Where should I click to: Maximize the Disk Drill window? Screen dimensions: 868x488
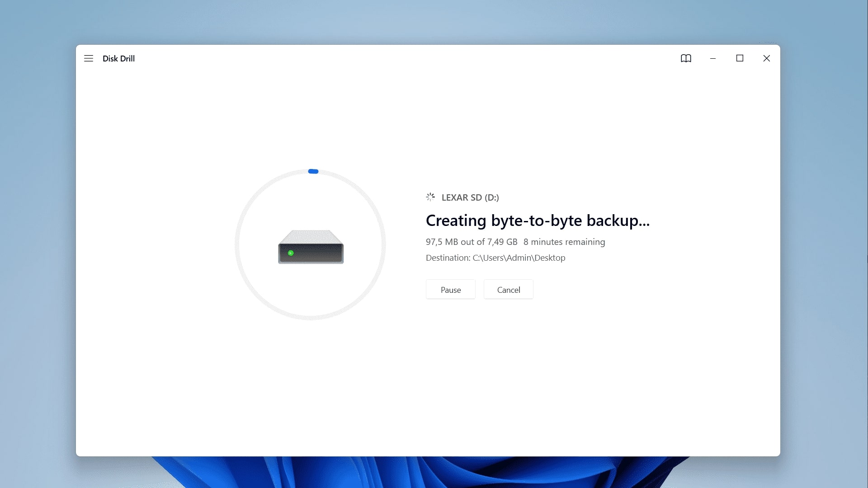pos(740,58)
